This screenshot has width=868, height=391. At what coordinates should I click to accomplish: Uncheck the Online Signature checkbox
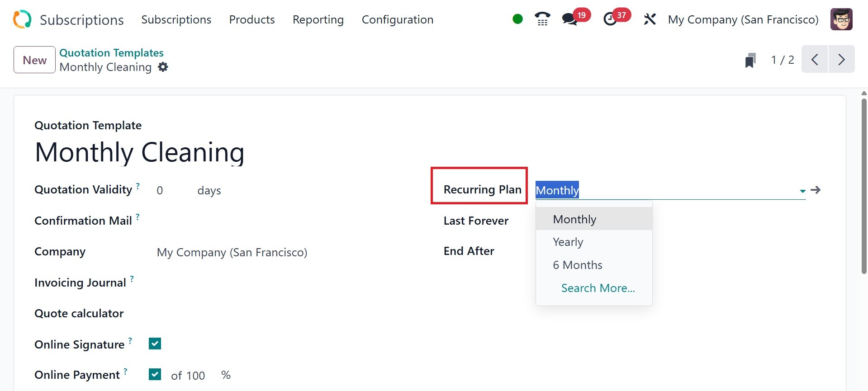[x=155, y=344]
